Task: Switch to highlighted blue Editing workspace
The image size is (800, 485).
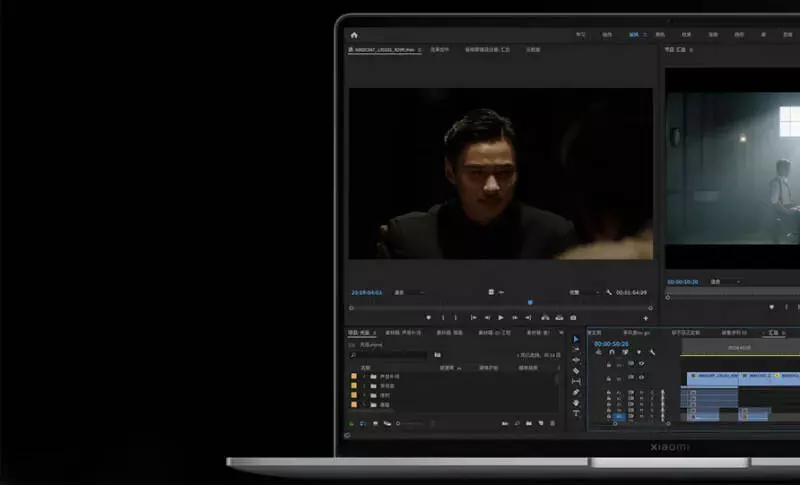Action: (x=634, y=35)
